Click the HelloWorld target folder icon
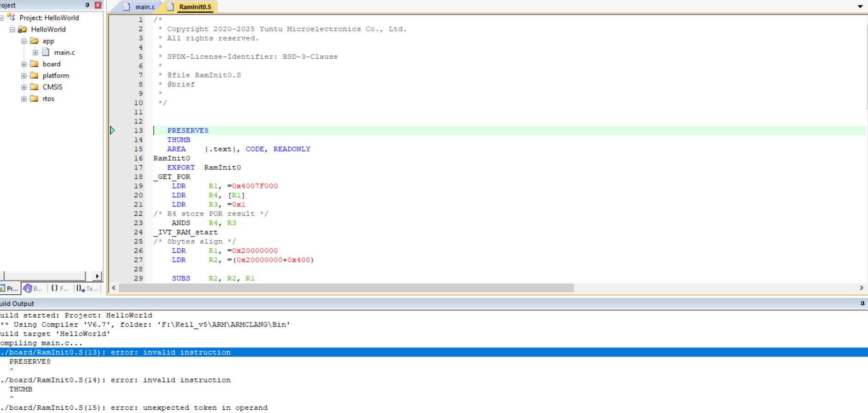868x413 pixels. point(22,29)
